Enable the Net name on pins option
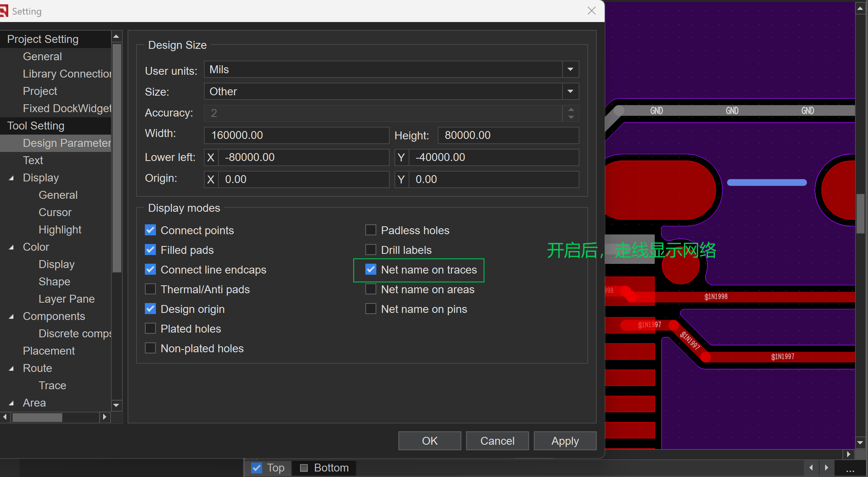Image resolution: width=868 pixels, height=477 pixels. tap(371, 309)
